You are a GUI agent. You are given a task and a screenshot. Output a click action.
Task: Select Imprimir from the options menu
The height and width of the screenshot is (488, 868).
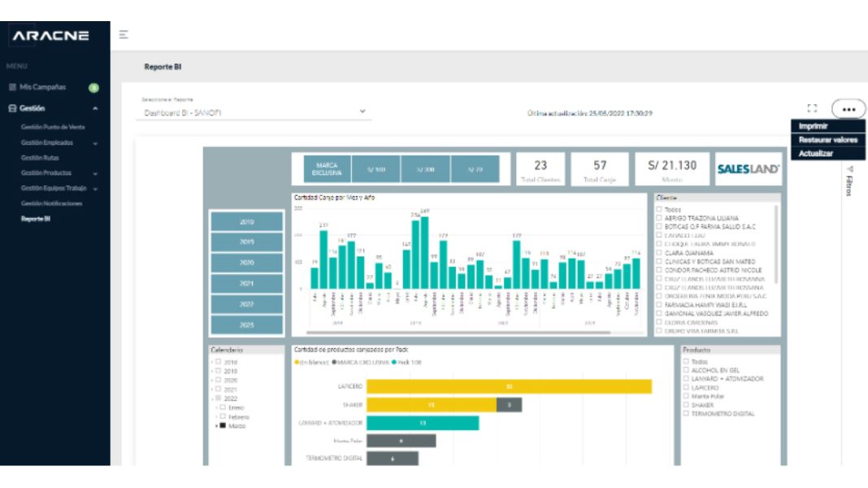coord(827,126)
